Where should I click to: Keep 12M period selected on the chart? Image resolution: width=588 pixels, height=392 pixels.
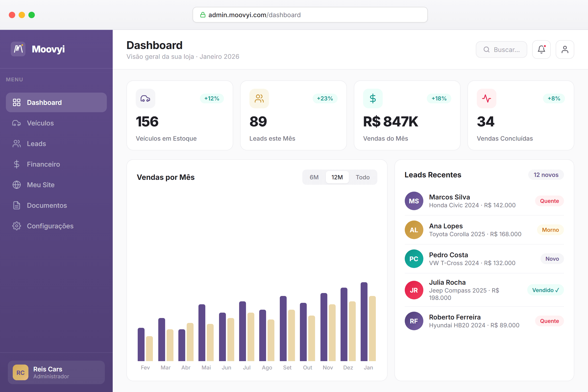tap(337, 177)
